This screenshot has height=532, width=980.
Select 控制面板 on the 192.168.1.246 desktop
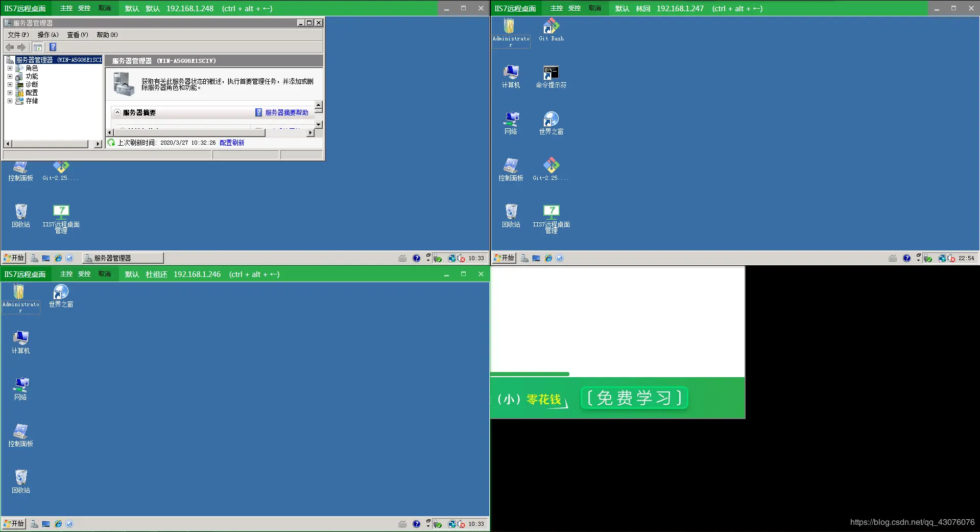20,435
